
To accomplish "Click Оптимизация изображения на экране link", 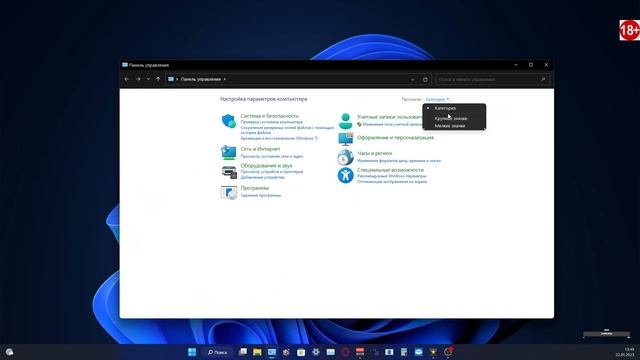I will click(x=392, y=182).
